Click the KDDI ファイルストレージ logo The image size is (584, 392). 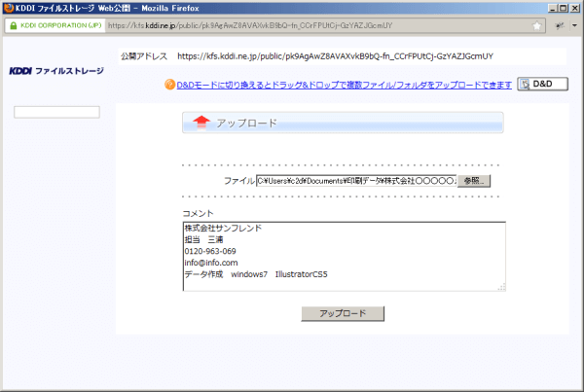click(55, 71)
